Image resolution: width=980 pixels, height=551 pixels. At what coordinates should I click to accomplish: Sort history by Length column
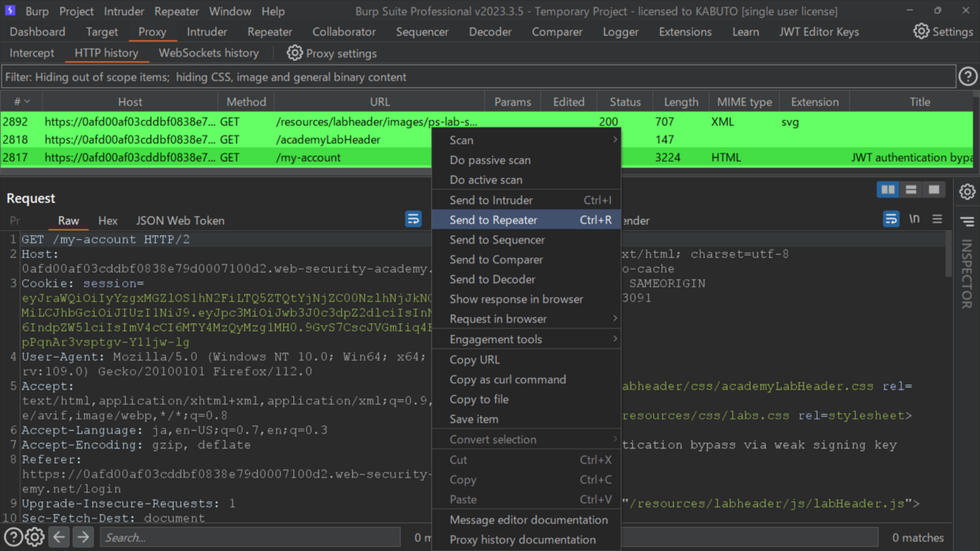680,102
